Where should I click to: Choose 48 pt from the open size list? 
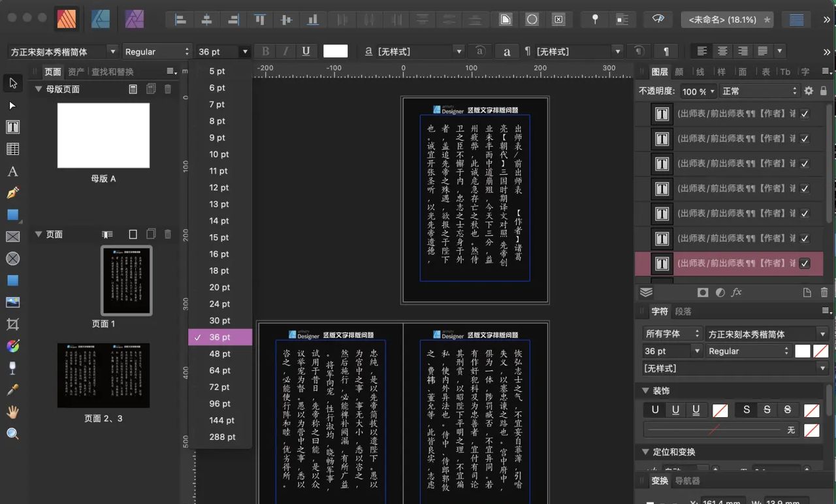[x=219, y=354]
